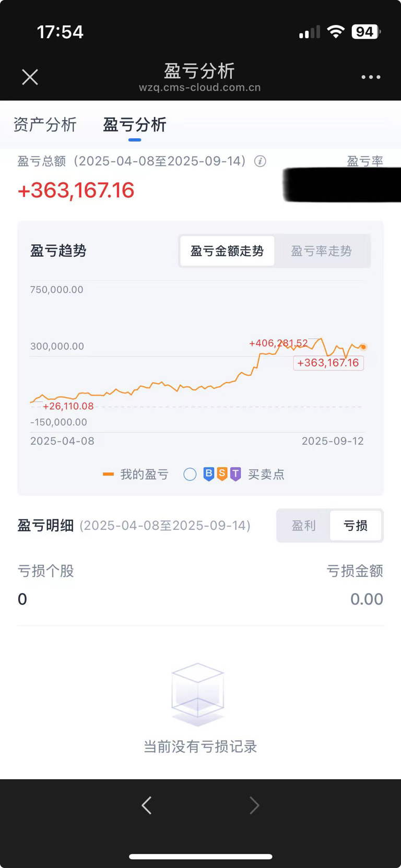Tap the blue B buy marker icon

point(208,474)
